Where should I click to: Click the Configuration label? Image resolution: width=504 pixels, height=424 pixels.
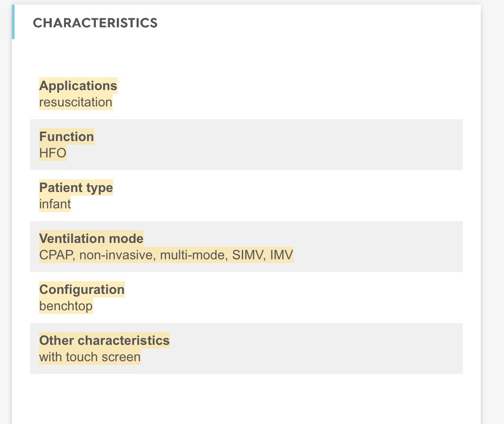point(82,289)
